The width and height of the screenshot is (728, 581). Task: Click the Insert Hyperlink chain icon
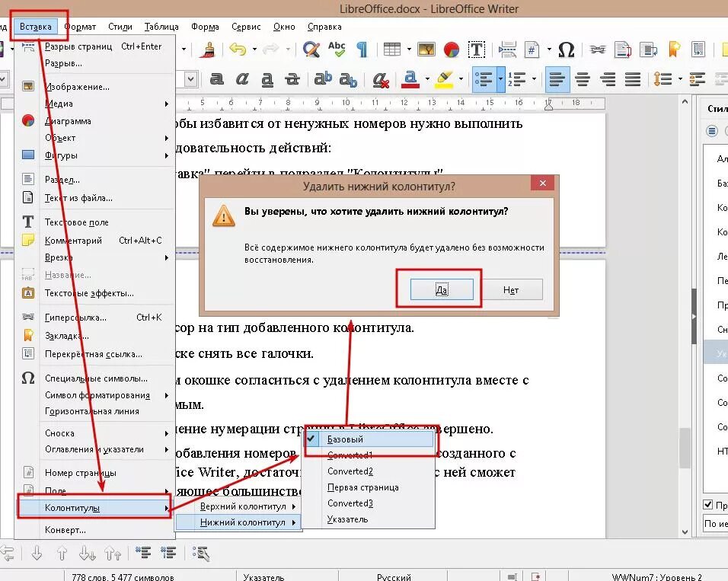point(598,49)
